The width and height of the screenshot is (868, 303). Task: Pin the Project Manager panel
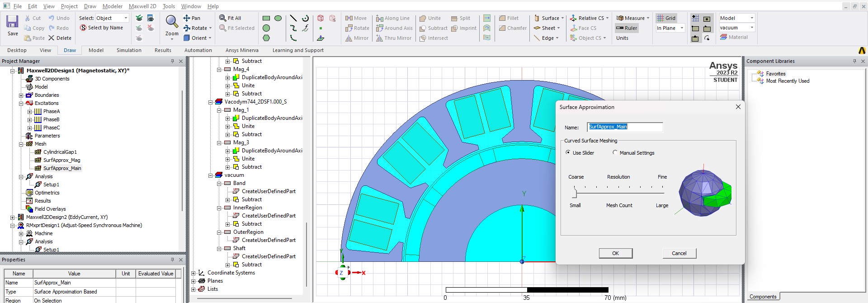coord(172,61)
